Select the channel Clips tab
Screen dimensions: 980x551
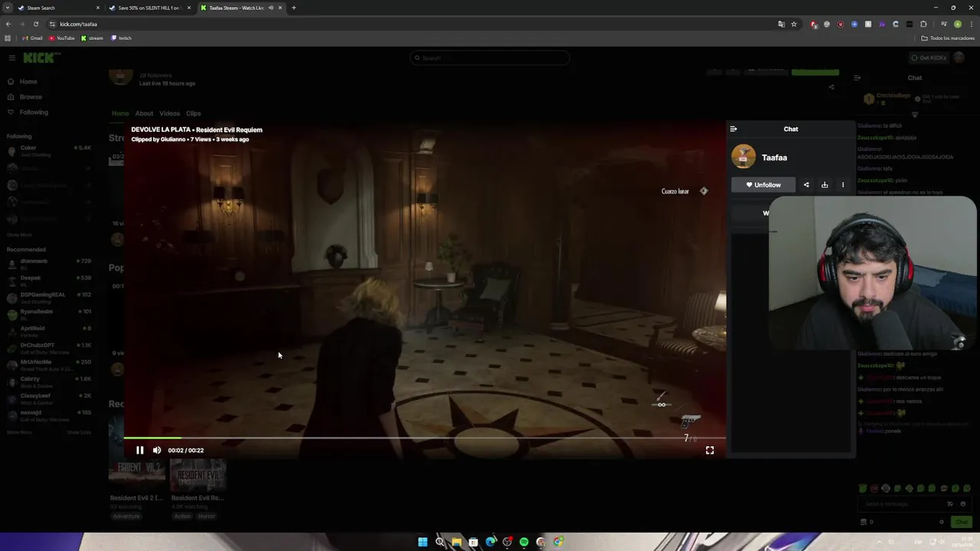193,114
